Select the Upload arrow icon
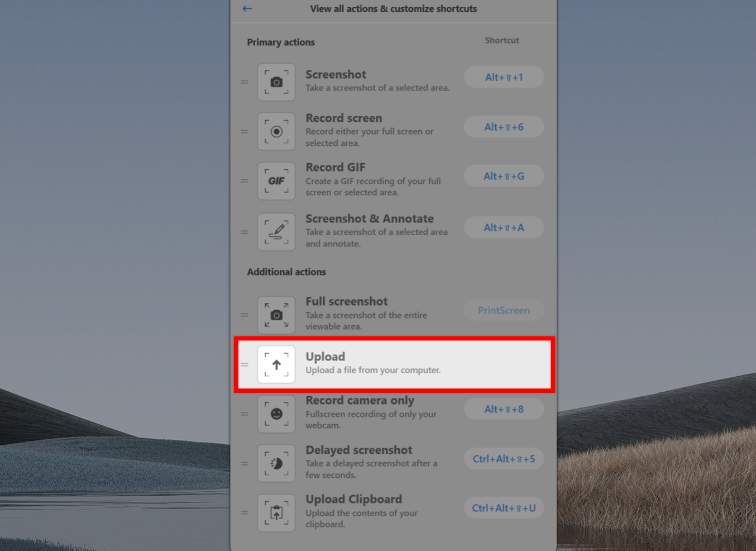756x551 pixels. 276,364
